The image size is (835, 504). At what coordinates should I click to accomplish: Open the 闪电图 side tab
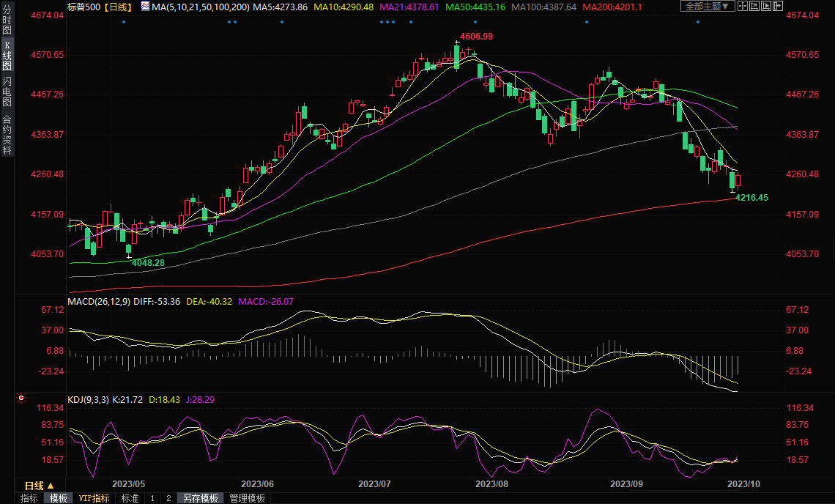7,92
